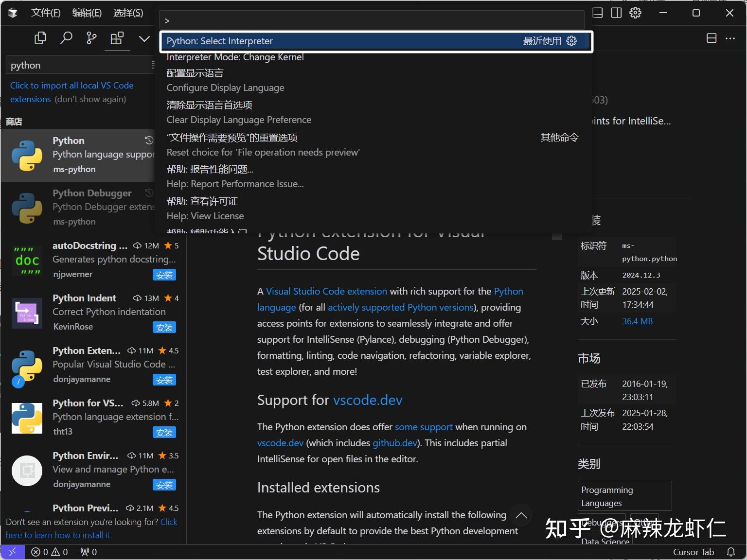Click the Extensions icon in activity bar
Screen dimensions: 747x560
coord(117,38)
